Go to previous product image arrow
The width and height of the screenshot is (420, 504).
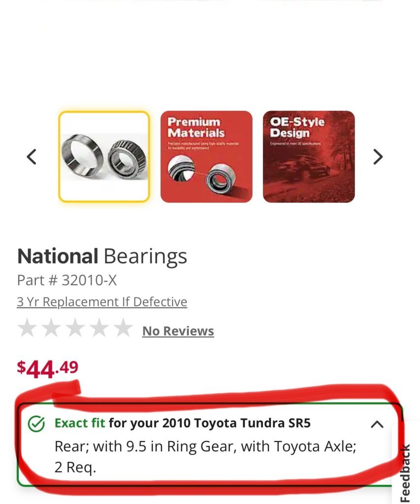(32, 157)
